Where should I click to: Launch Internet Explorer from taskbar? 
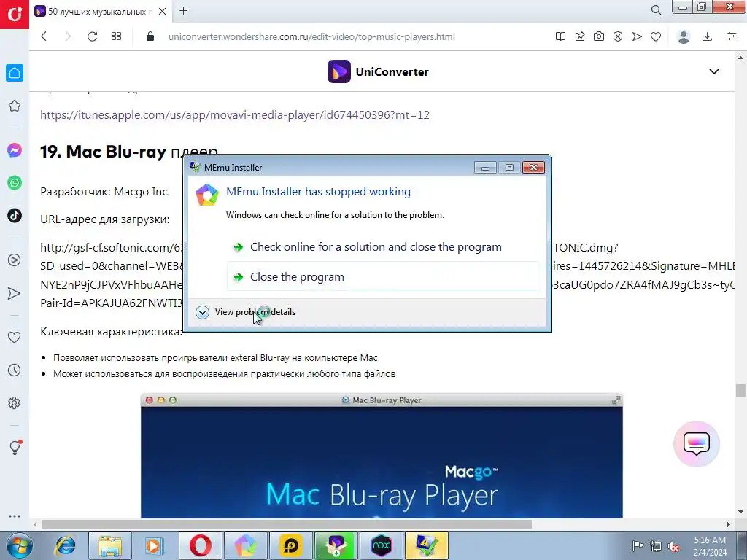[65, 545]
